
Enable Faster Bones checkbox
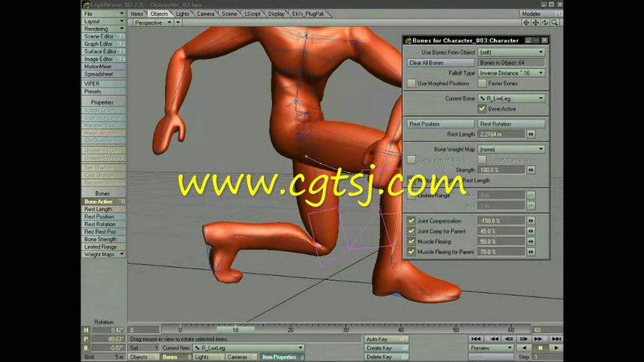click(481, 84)
